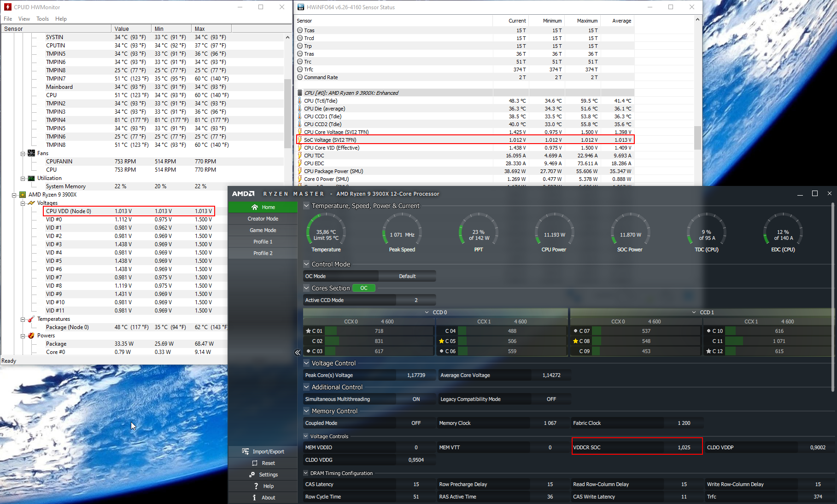837x504 pixels.
Task: Click the VDDCR SOC value field 1,025
Action: click(684, 447)
